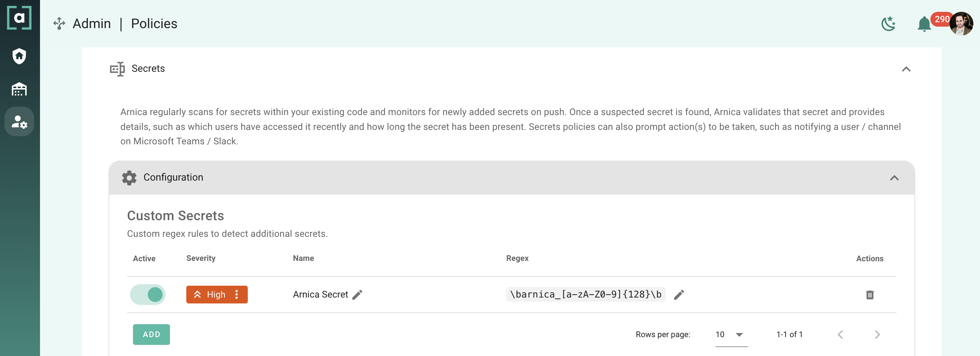
Task: Collapse the Configuration panel chevron
Action: coord(894,178)
